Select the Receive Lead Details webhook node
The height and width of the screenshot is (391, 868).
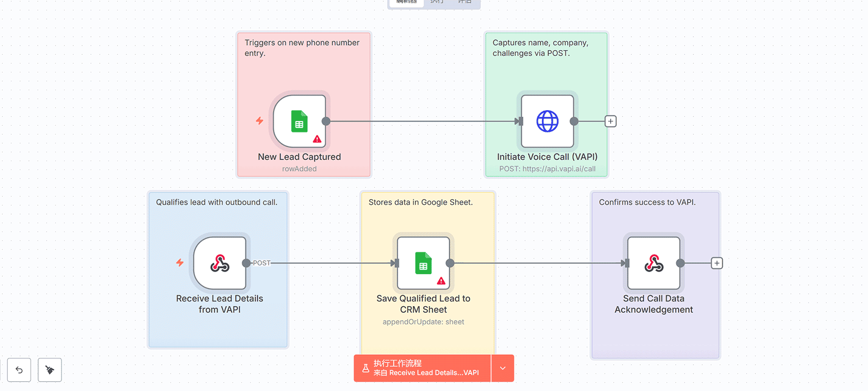[220, 263]
